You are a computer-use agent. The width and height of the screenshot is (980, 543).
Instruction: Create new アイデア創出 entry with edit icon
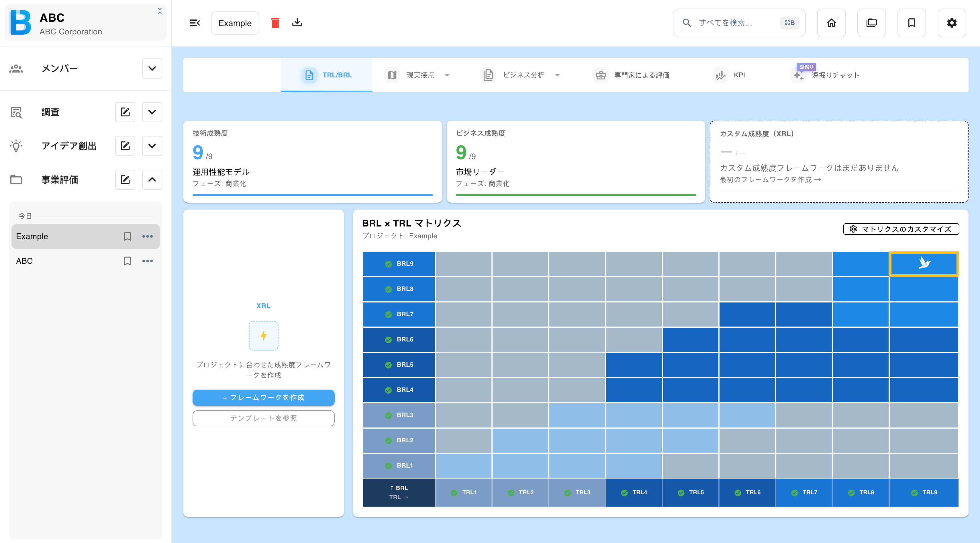coord(125,146)
